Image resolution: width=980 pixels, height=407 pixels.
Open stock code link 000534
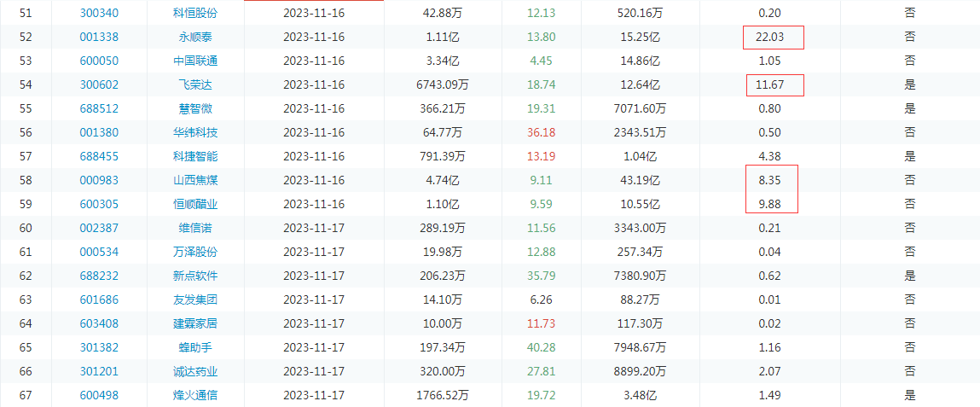click(x=99, y=252)
